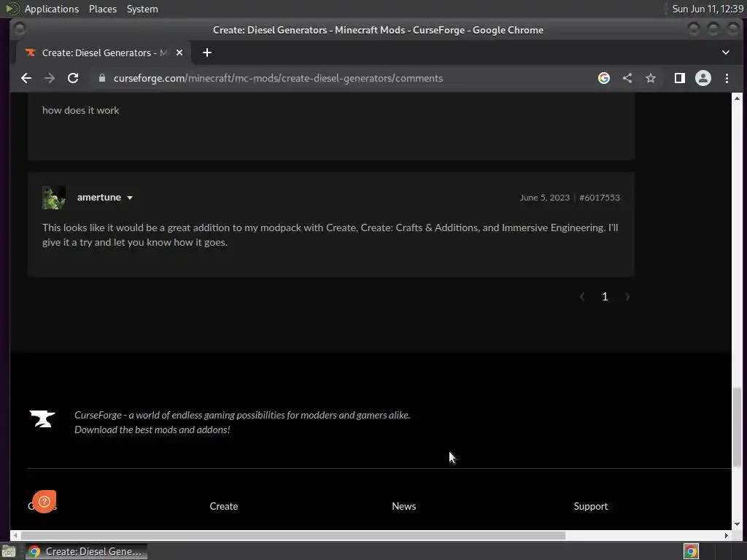747x560 pixels.
Task: Click the Chrome icon in bottom-right tray
Action: (x=691, y=551)
